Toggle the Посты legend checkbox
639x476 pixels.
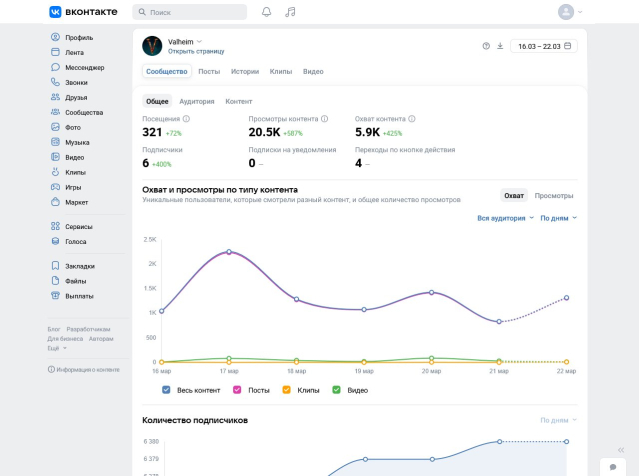click(237, 389)
